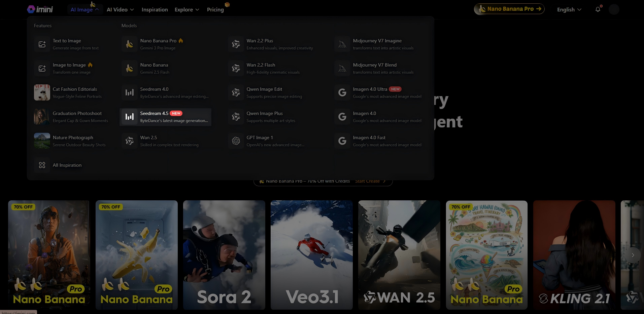
Task: Expand the AI Video dropdown
Action: [120, 10]
